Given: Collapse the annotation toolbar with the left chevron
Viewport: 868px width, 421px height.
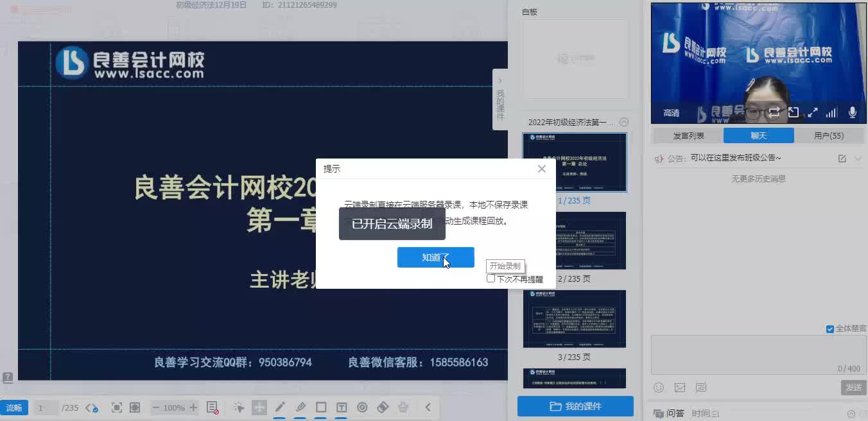Looking at the screenshot, I should (428, 407).
